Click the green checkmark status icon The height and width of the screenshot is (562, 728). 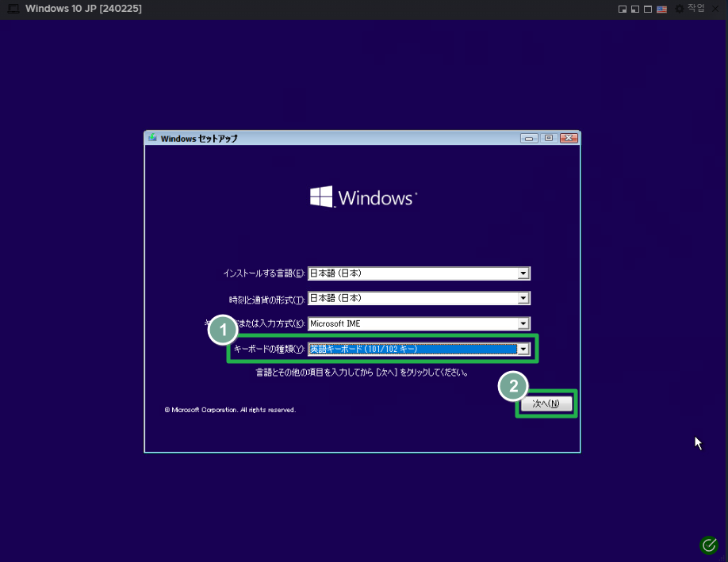(708, 545)
